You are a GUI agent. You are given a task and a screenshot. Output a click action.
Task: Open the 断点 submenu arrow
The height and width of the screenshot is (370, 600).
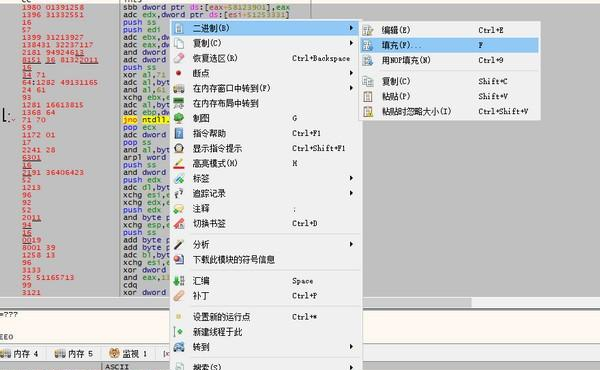click(351, 73)
